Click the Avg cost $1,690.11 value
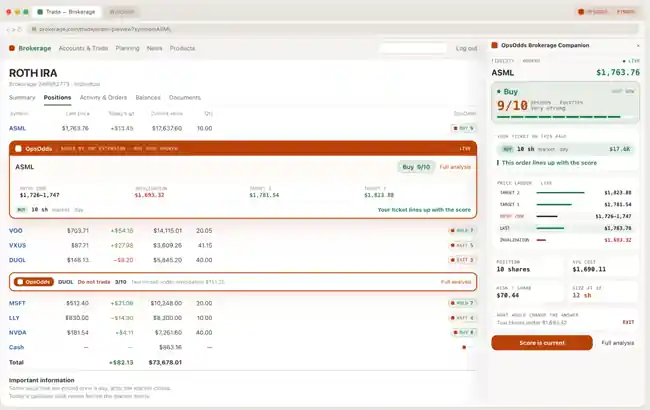The height and width of the screenshot is (410, 650). 589,269
